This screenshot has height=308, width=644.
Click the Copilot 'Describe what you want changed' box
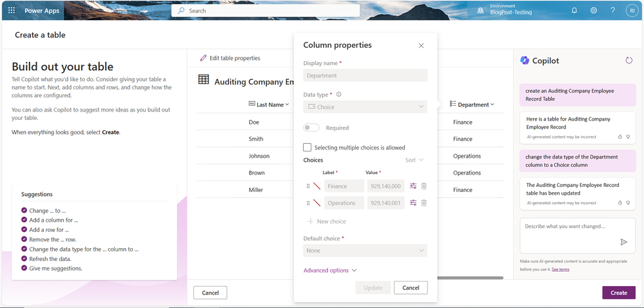(578, 236)
